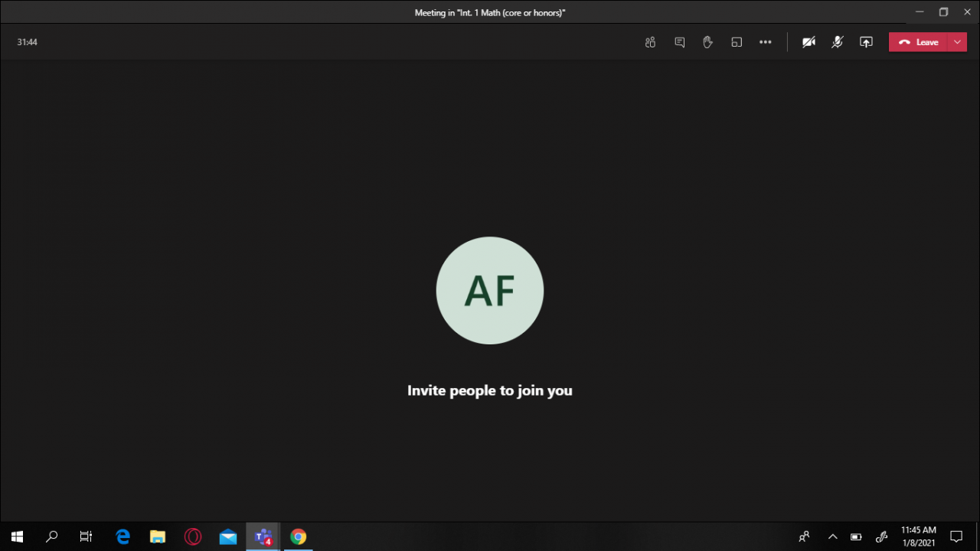980x551 pixels.
Task: Open the Mail app in taskbar
Action: (228, 536)
